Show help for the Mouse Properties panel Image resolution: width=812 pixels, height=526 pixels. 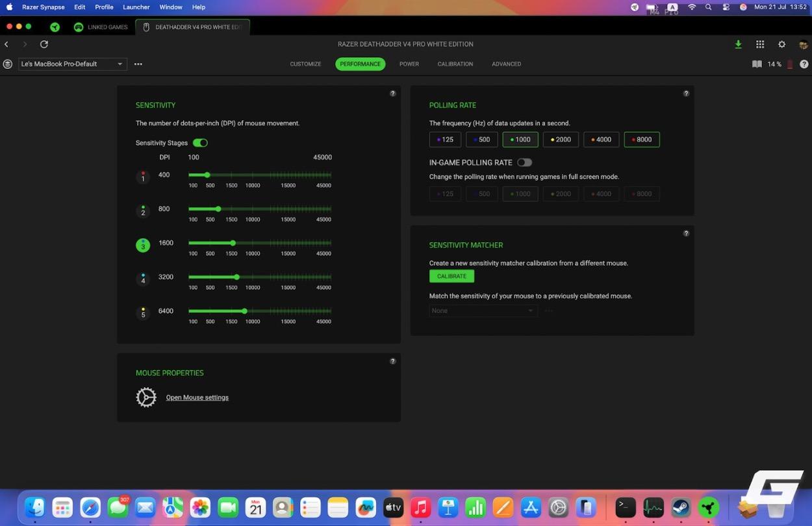tap(392, 361)
